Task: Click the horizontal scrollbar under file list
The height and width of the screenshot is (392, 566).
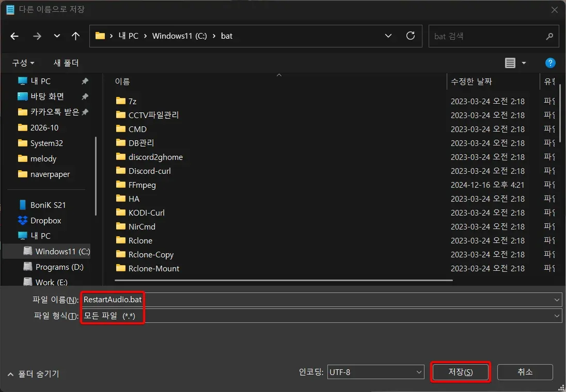Action: pyautogui.click(x=284, y=280)
